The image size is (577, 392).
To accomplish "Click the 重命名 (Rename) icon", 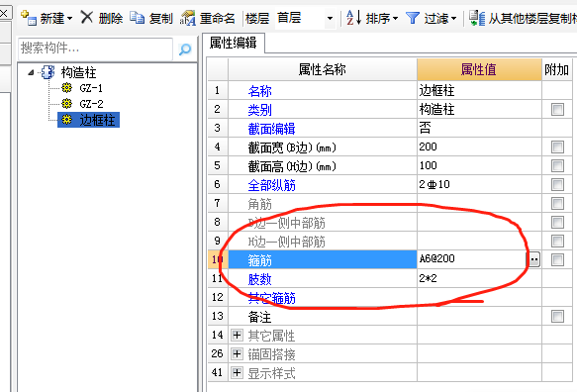I will tap(188, 18).
